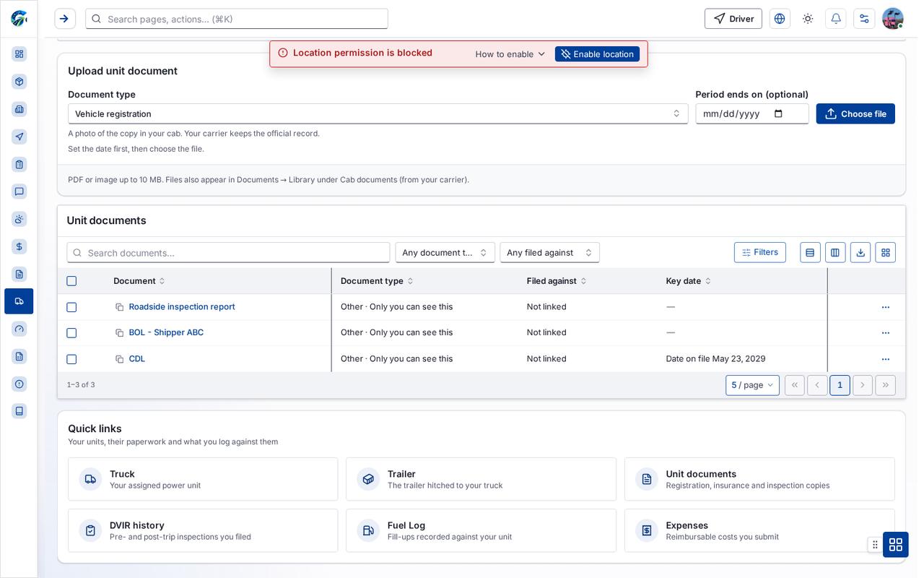
Task: Sort by Filed against column header
Action: [x=557, y=281]
